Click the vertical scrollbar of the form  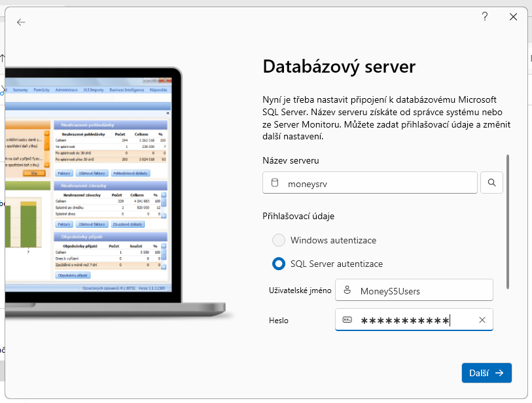tap(508, 221)
